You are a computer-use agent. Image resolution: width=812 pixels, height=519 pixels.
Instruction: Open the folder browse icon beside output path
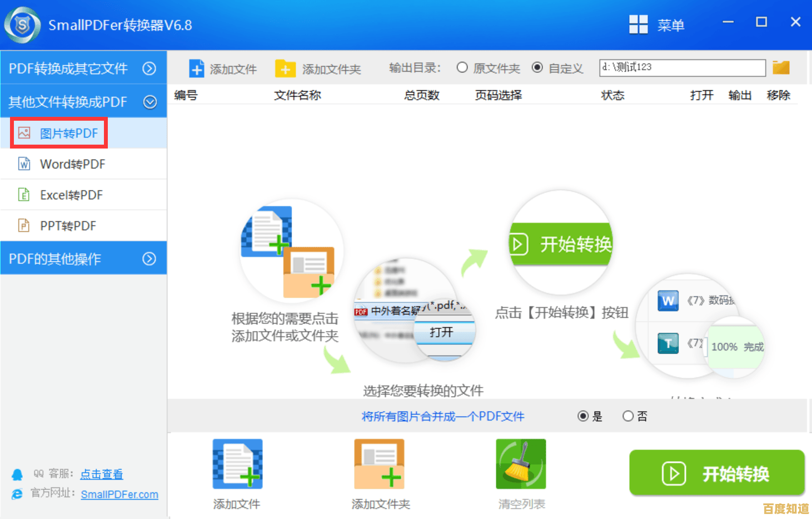[781, 67]
